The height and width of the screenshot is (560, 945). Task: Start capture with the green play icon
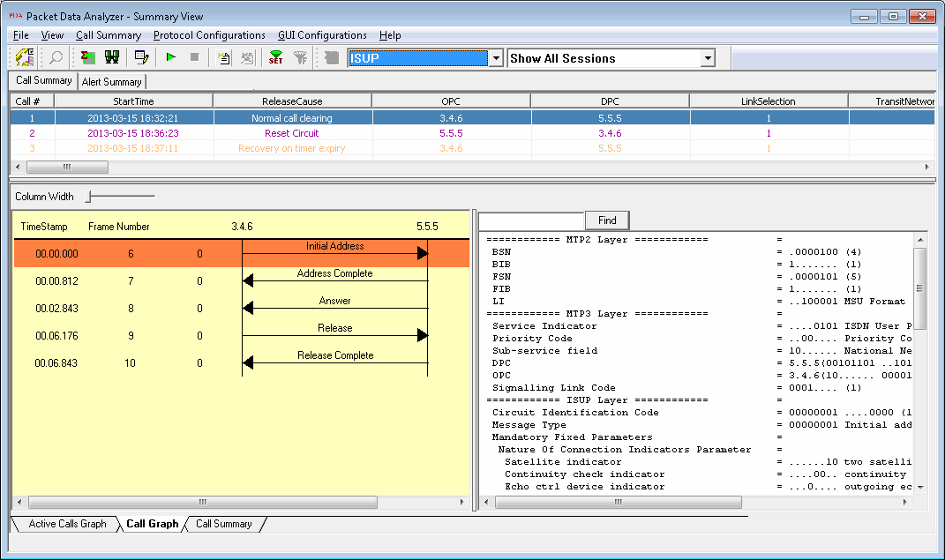[171, 57]
